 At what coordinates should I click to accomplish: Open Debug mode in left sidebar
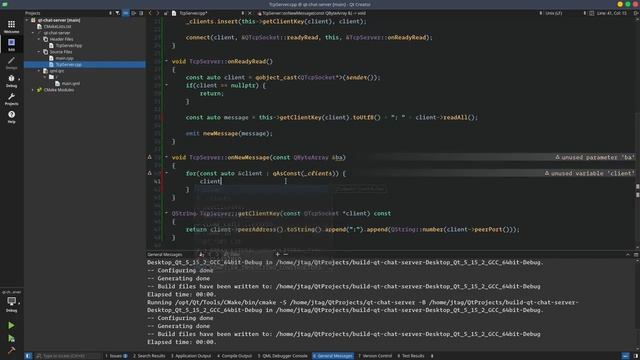[x=11, y=81]
